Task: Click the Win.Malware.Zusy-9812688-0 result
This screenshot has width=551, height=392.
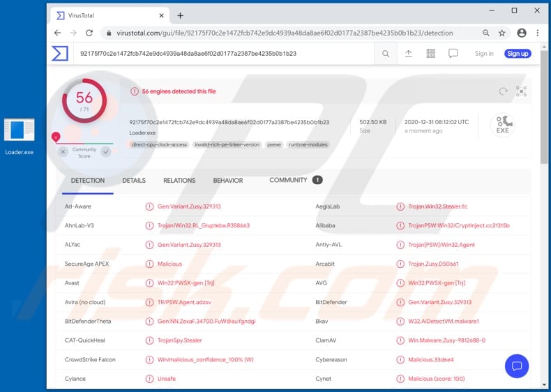Action: [x=446, y=340]
